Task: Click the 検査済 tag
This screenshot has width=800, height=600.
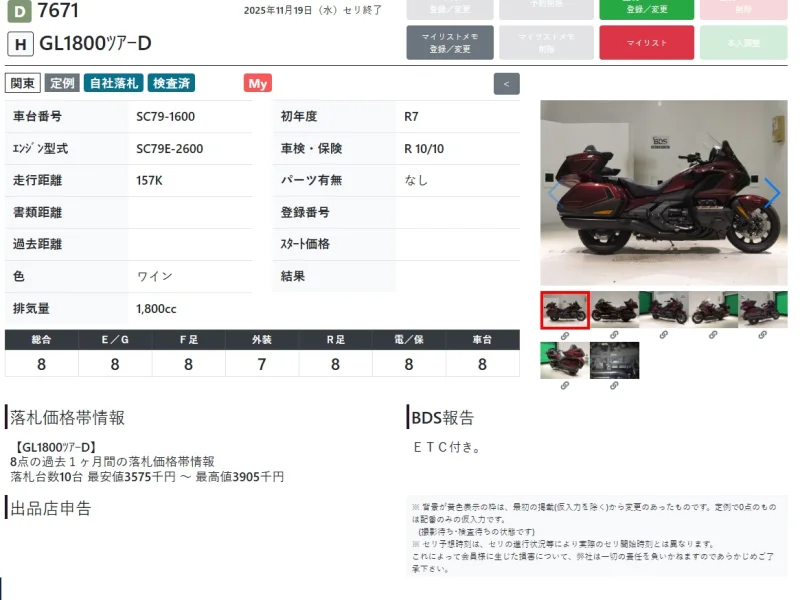Action: click(171, 83)
